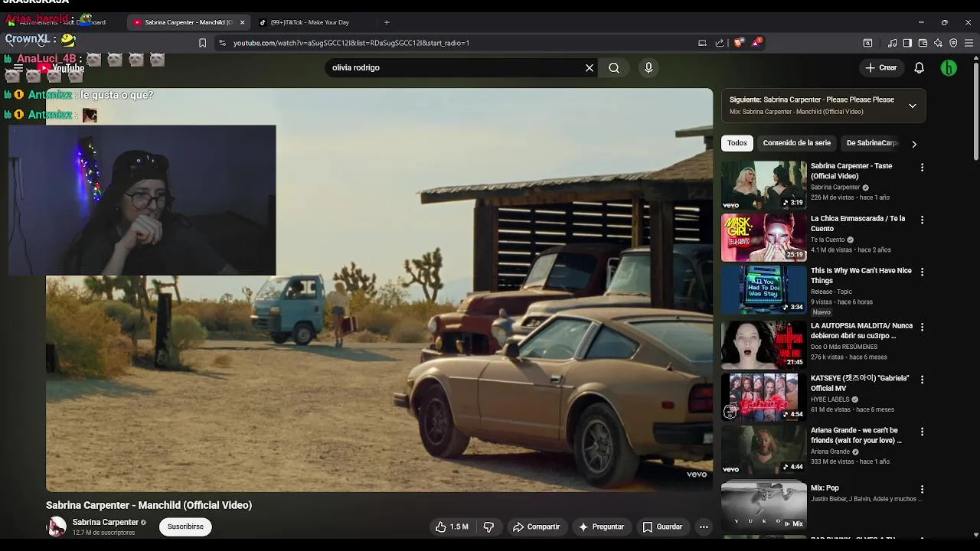Open options for LA AUTOPSIA MALDITA
Image resolution: width=980 pixels, height=551 pixels.
click(922, 327)
